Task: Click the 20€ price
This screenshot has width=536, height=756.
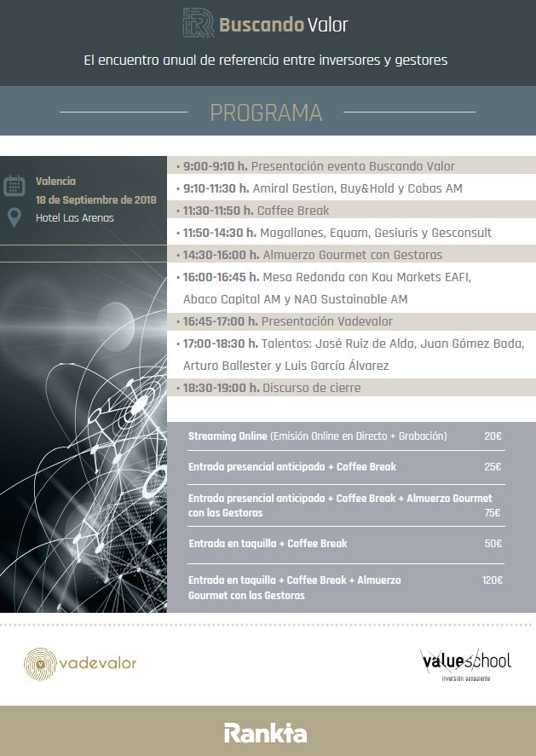Action: tap(493, 436)
